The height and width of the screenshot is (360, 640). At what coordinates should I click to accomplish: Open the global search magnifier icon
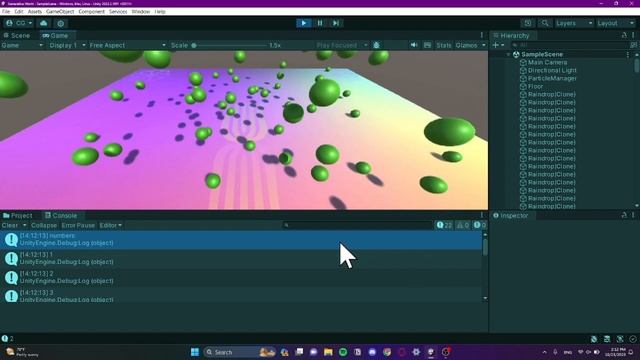pyautogui.click(x=545, y=23)
